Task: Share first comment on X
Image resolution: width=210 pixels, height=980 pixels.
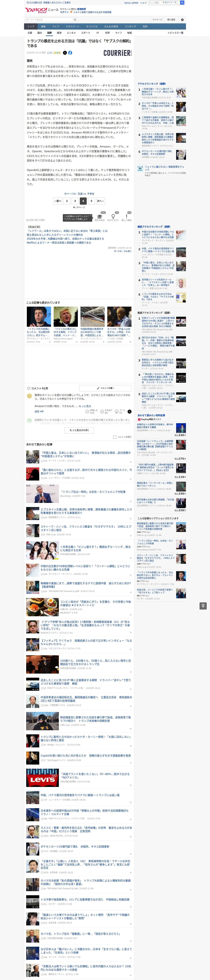Action: [x=130, y=412]
